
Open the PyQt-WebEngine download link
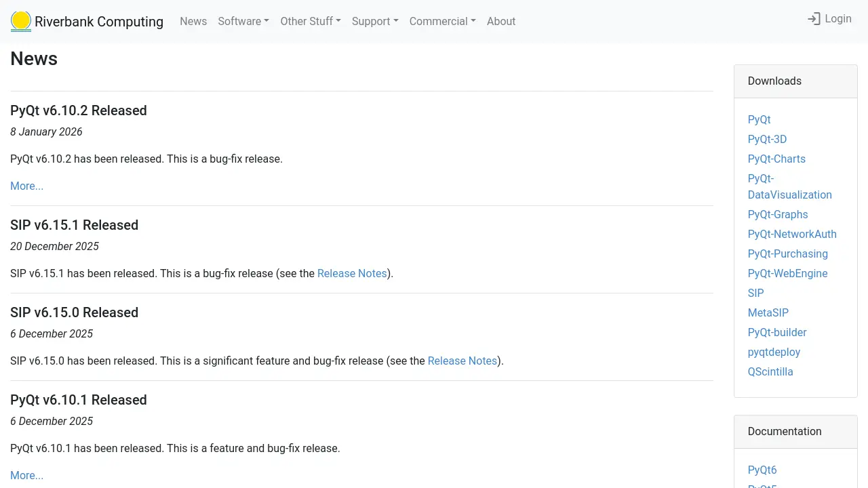(788, 273)
